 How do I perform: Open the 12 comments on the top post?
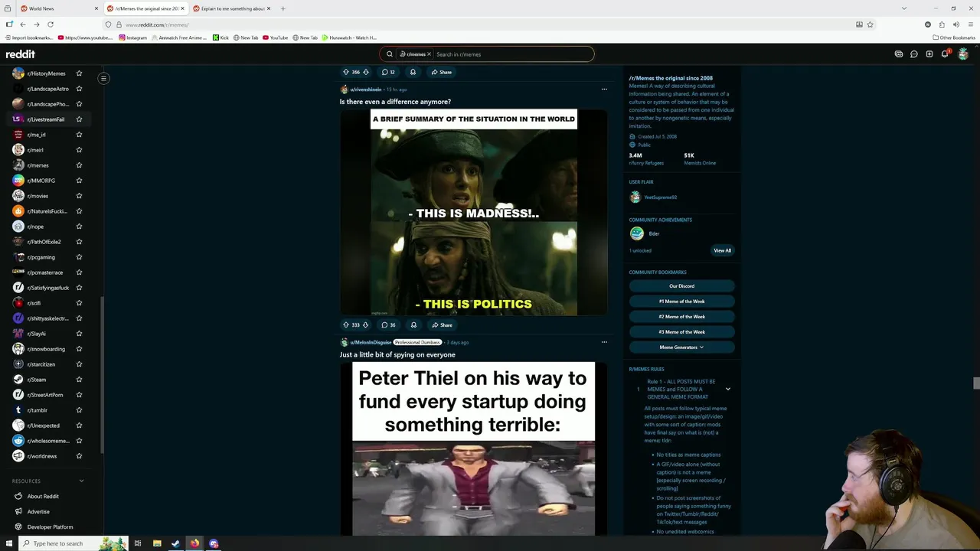388,72
